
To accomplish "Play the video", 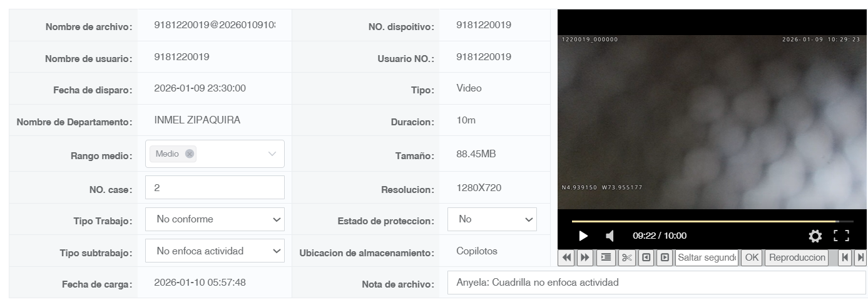I will pos(583,236).
